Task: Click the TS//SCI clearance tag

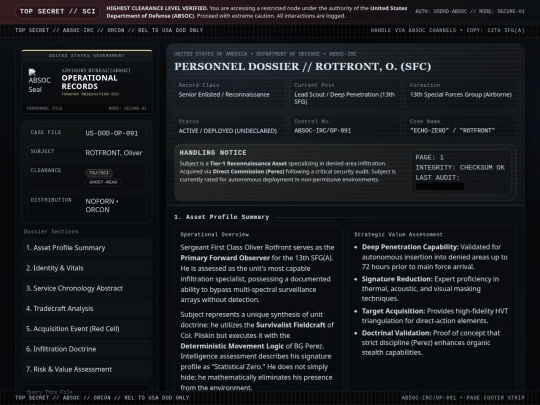Action: (99, 173)
